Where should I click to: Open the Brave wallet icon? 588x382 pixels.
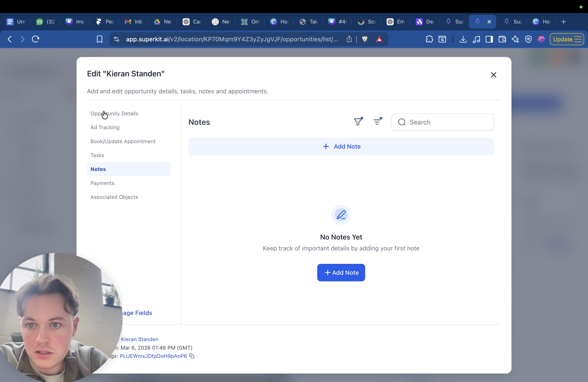(502, 39)
